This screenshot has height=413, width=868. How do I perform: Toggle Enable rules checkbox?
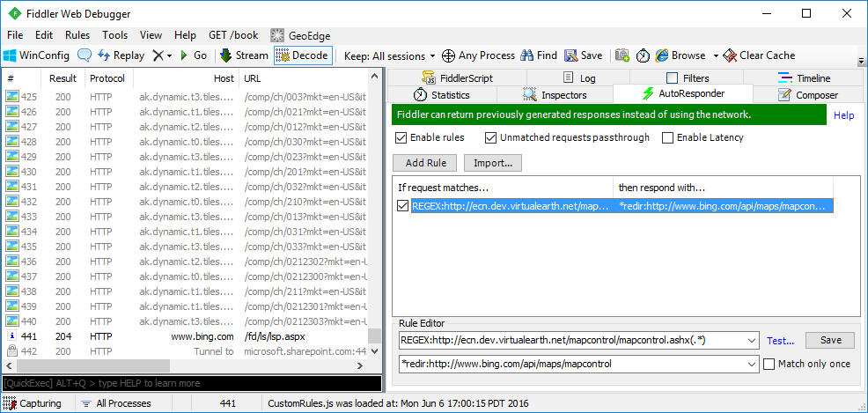click(401, 137)
